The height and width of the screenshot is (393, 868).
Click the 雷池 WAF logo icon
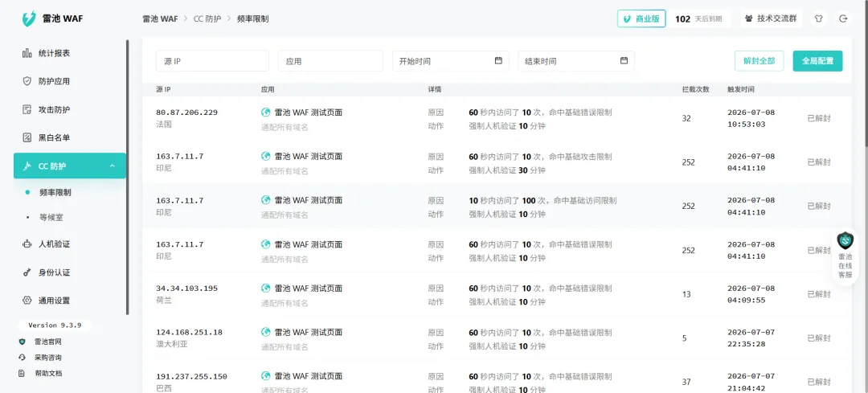29,18
